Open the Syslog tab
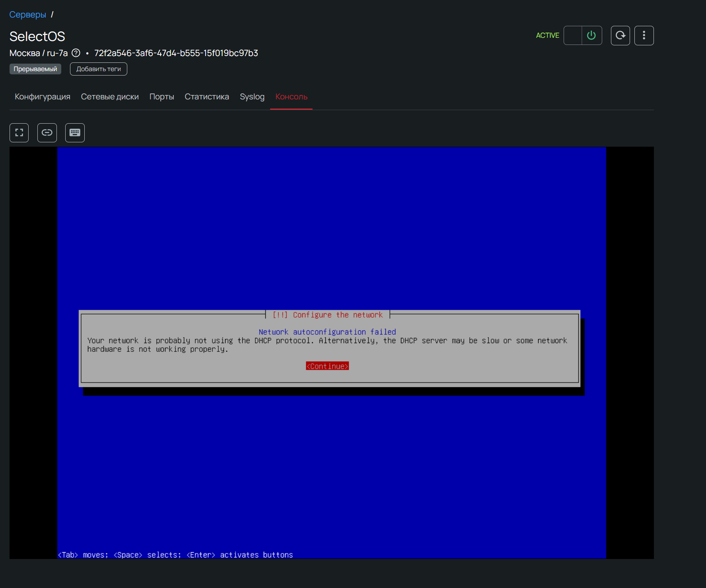This screenshot has width=706, height=588. pos(252,97)
